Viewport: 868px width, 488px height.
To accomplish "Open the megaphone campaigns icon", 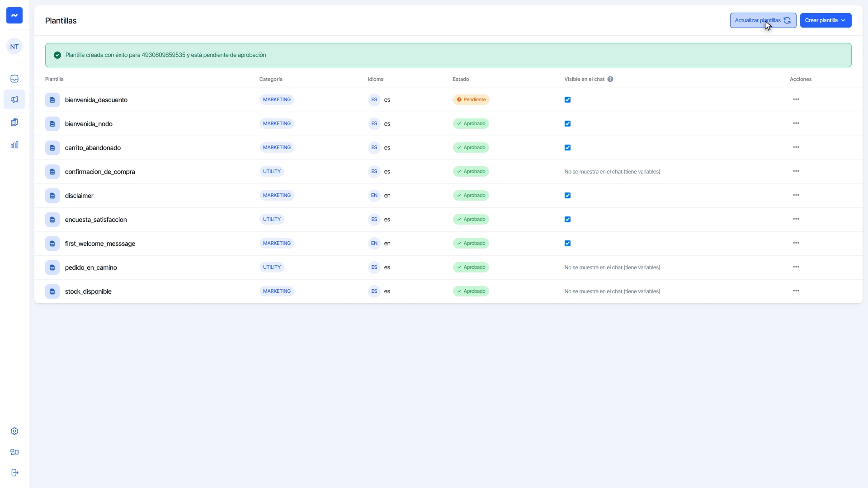I will coord(14,99).
